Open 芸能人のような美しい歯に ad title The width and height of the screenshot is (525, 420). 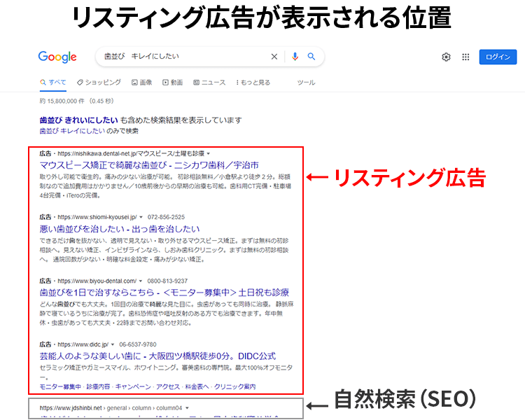[157, 356]
